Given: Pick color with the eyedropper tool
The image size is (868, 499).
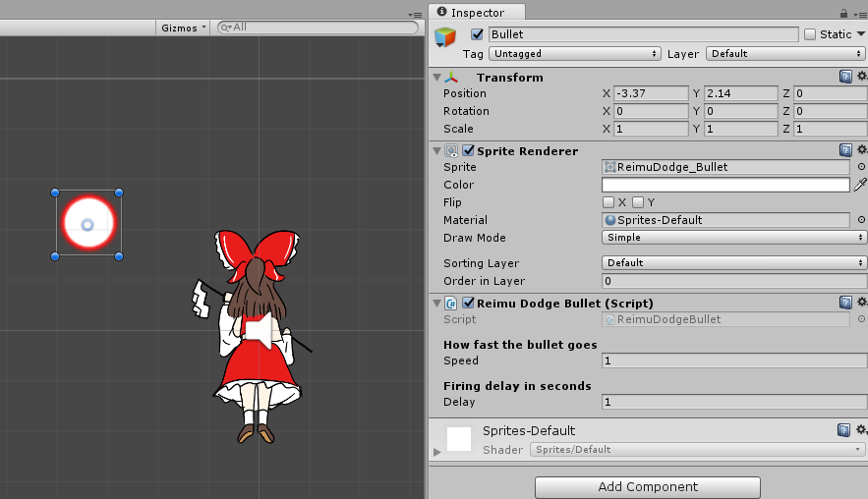Looking at the screenshot, I should (x=860, y=185).
